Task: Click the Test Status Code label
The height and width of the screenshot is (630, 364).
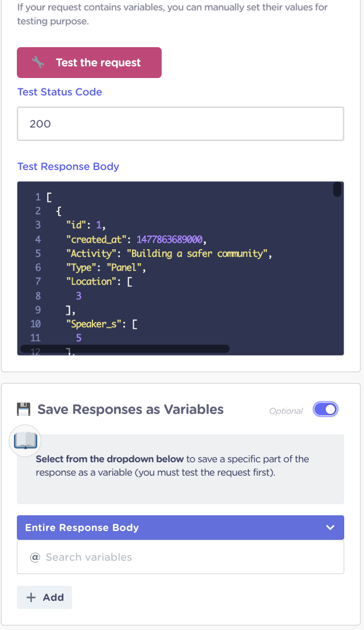Action: tap(59, 92)
